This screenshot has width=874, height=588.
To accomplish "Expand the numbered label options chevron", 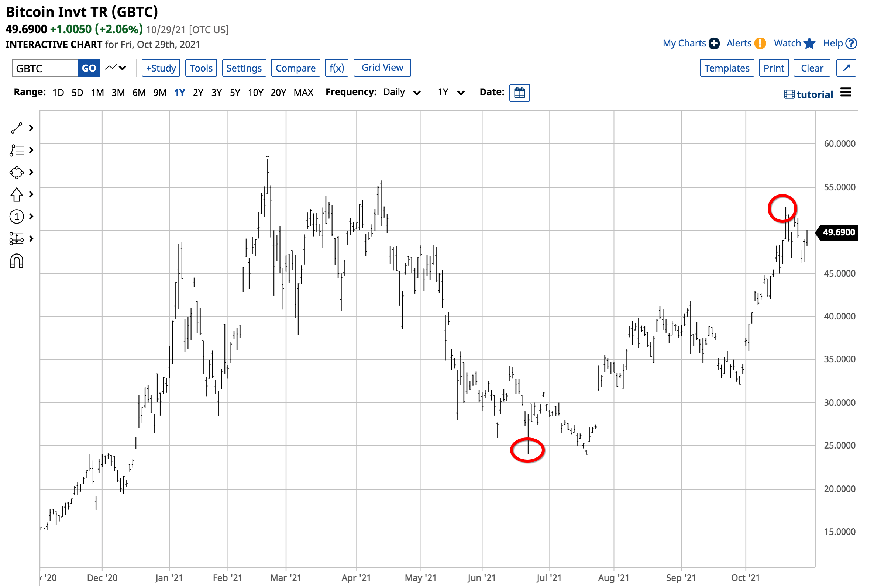I will [x=31, y=217].
